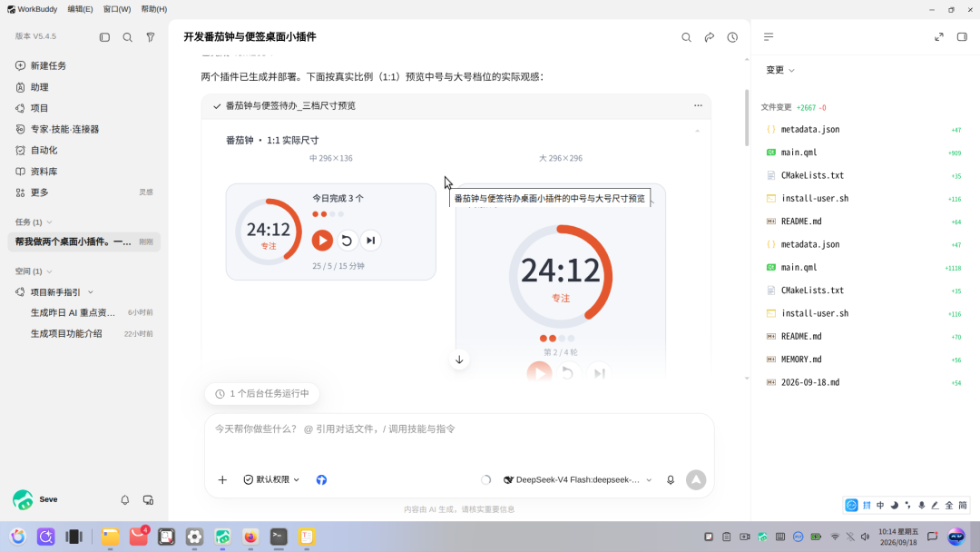This screenshot has width=980, height=552.
Task: Toggle the right side panel icon
Action: point(962,37)
